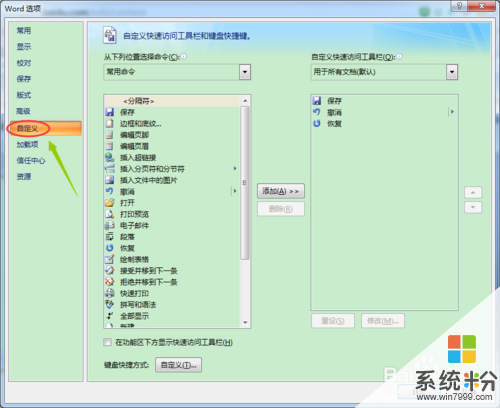
Task: Click the 编辑页眉 icon
Action: [x=110, y=146]
